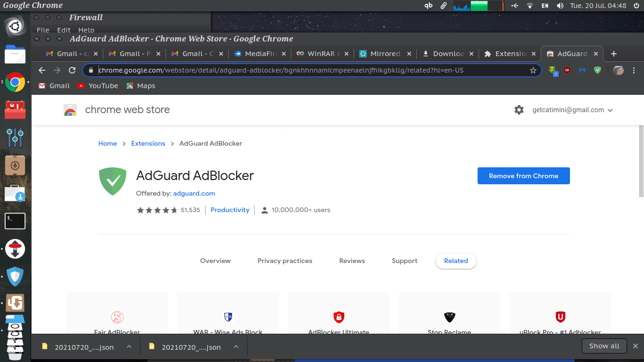Image resolution: width=644 pixels, height=362 pixels.
Task: Open the Overview section tab
Action: pos(215,261)
